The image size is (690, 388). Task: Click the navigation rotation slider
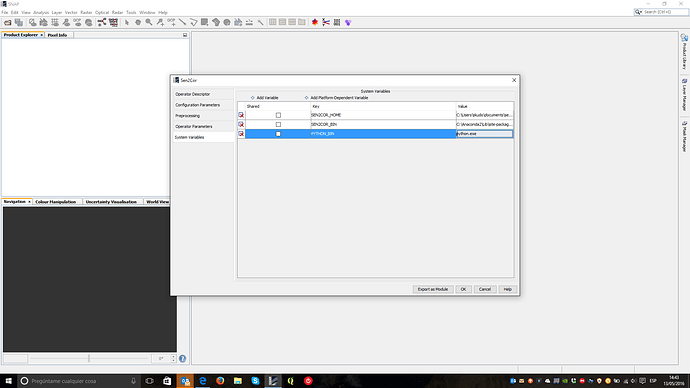click(x=89, y=359)
